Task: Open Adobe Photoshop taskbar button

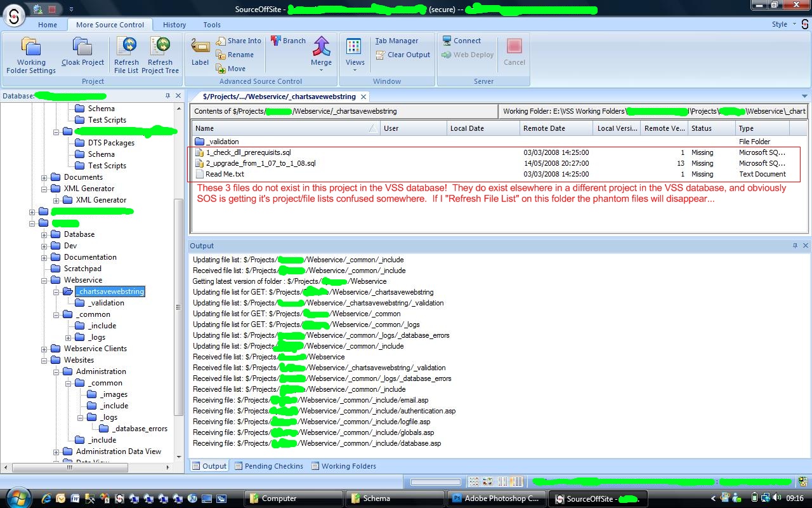Action: pyautogui.click(x=497, y=498)
